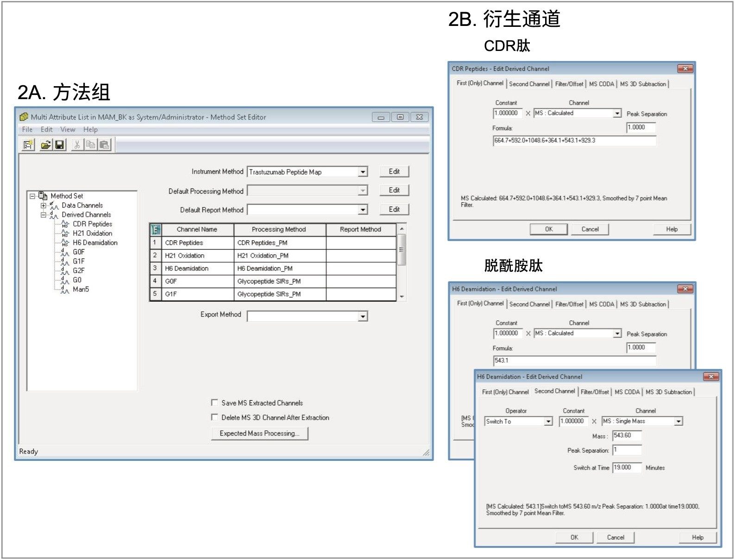Click the G0F derived channel icon

(65, 252)
